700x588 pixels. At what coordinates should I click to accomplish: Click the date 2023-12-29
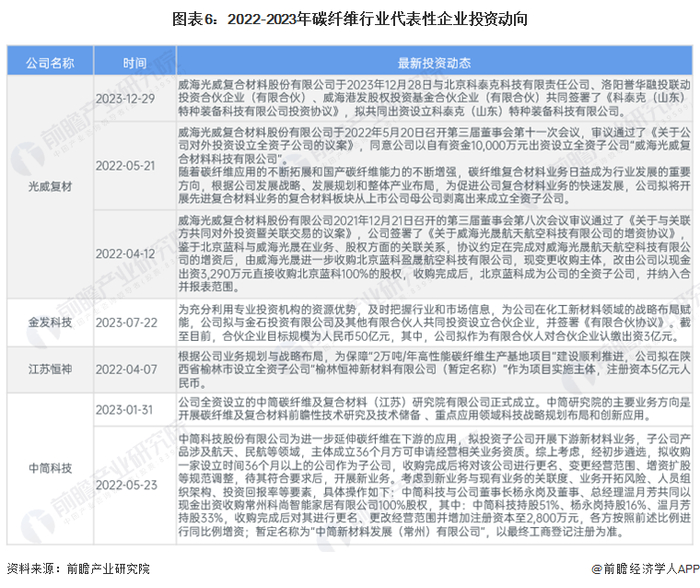click(125, 98)
